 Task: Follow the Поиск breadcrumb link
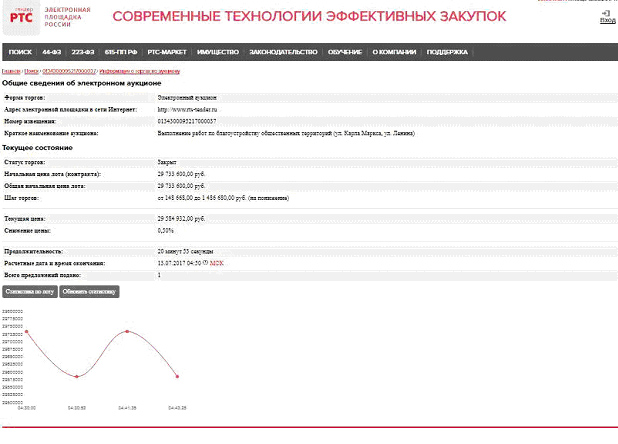[x=32, y=71]
